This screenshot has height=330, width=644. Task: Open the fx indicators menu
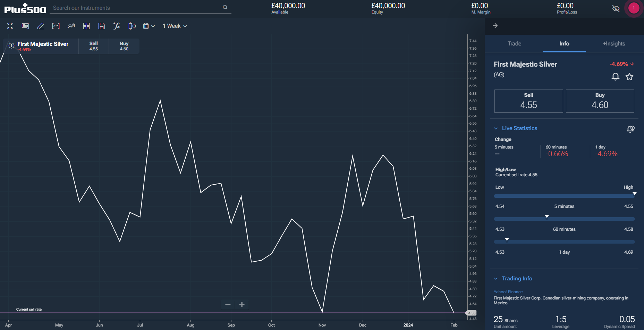[x=117, y=26]
